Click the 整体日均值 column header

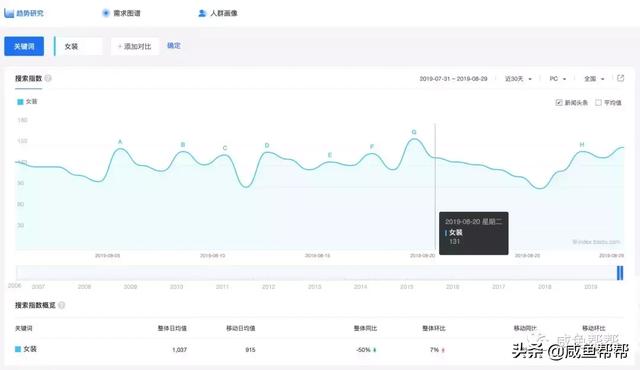pos(172,328)
